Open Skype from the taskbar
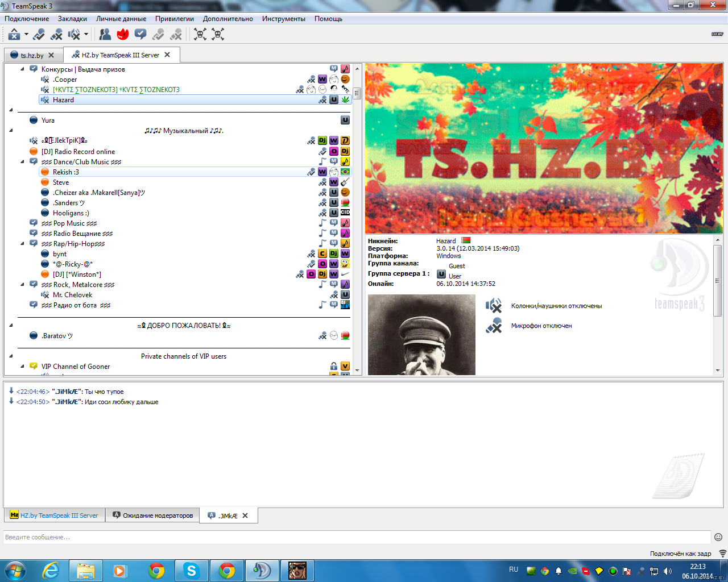This screenshot has height=582, width=728. 192,571
